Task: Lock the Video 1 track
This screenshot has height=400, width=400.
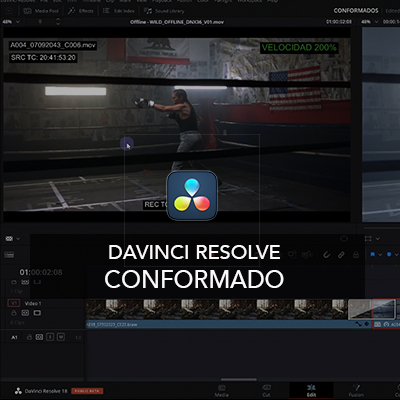Action: point(14,313)
